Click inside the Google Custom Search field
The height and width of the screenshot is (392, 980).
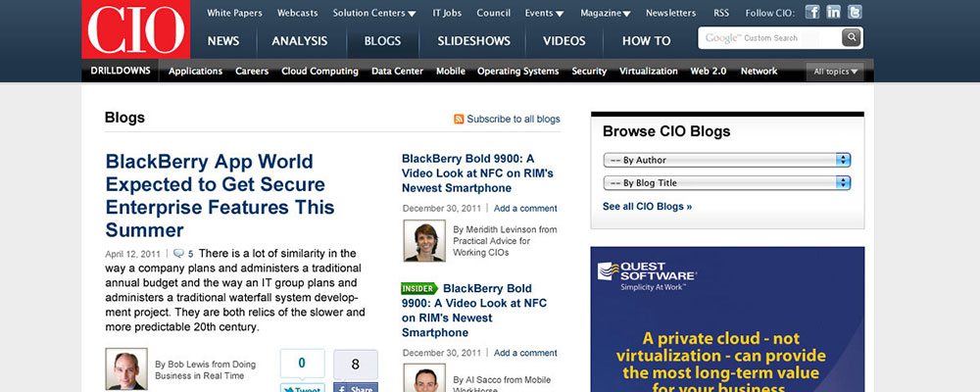pos(770,37)
